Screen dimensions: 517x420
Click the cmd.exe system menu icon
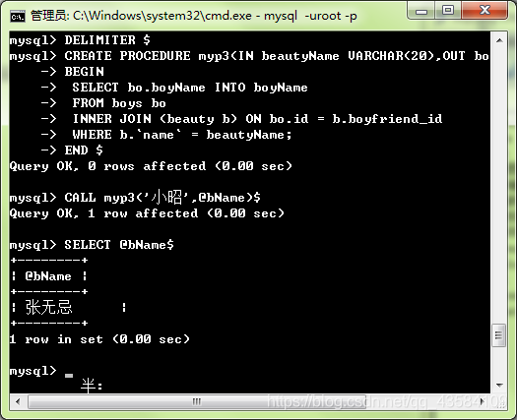pyautogui.click(x=17, y=16)
